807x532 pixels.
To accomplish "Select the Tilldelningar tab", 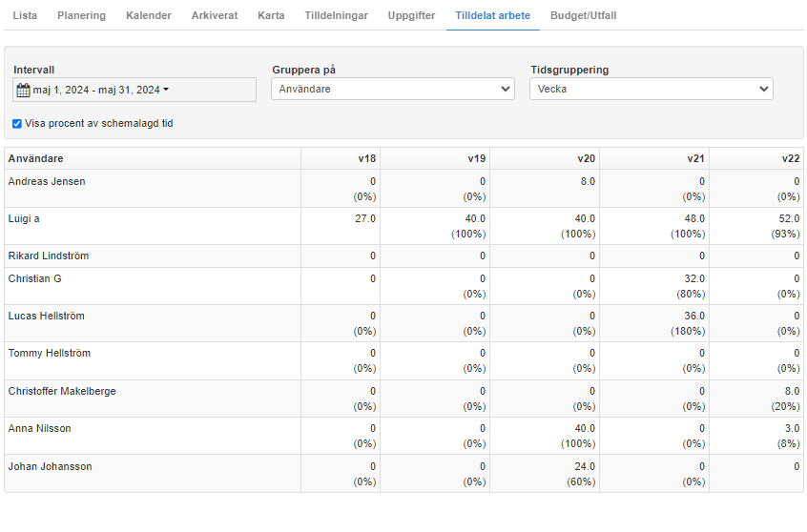I will pos(336,15).
